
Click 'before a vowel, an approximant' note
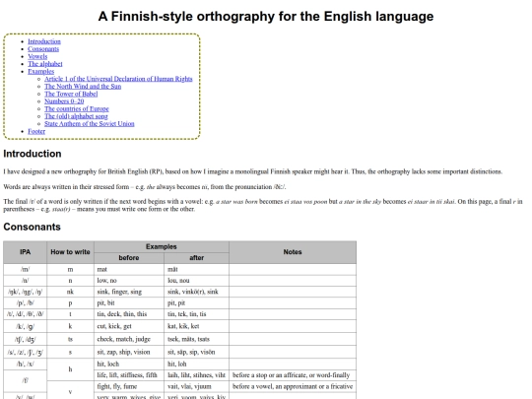click(x=293, y=386)
